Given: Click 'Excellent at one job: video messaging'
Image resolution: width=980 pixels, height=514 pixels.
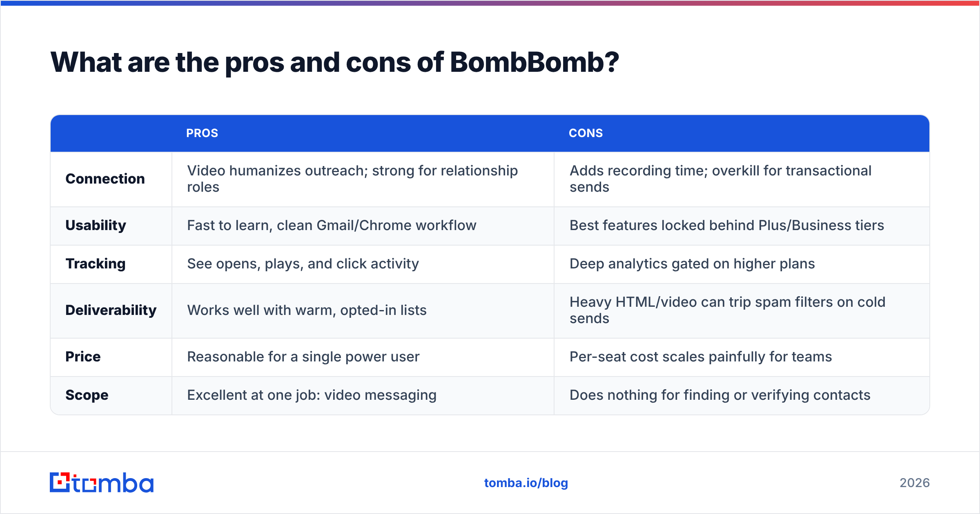Looking at the screenshot, I should tap(312, 395).
